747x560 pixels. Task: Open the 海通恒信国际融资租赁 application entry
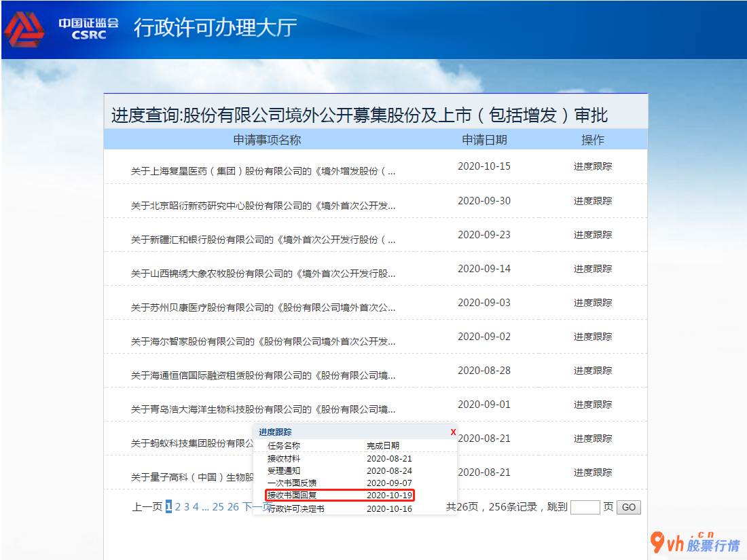tap(263, 376)
